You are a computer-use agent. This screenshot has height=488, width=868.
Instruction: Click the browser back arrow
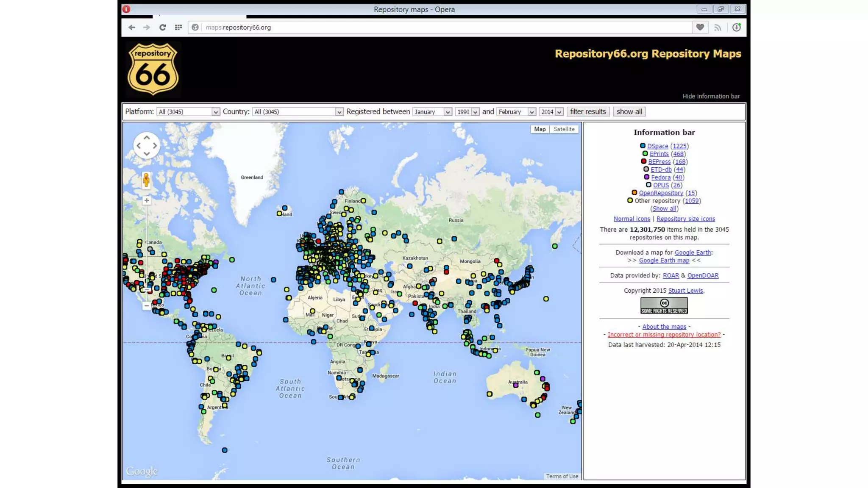pyautogui.click(x=131, y=28)
